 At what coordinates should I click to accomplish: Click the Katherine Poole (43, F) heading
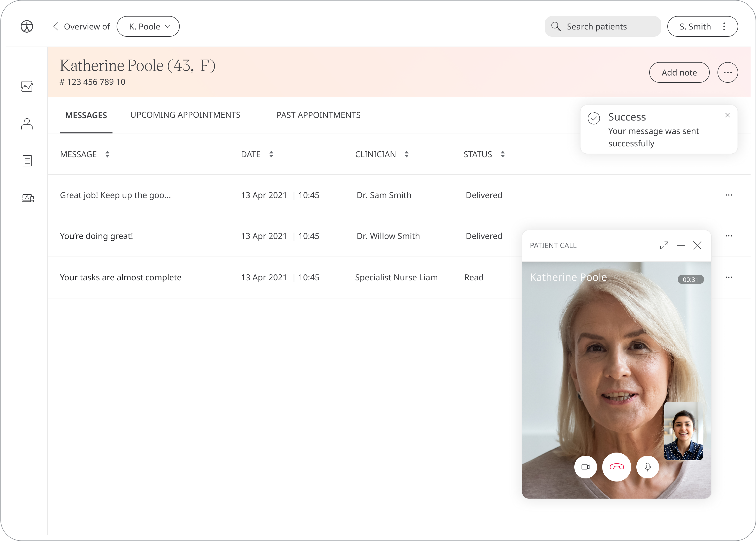pyautogui.click(x=138, y=66)
